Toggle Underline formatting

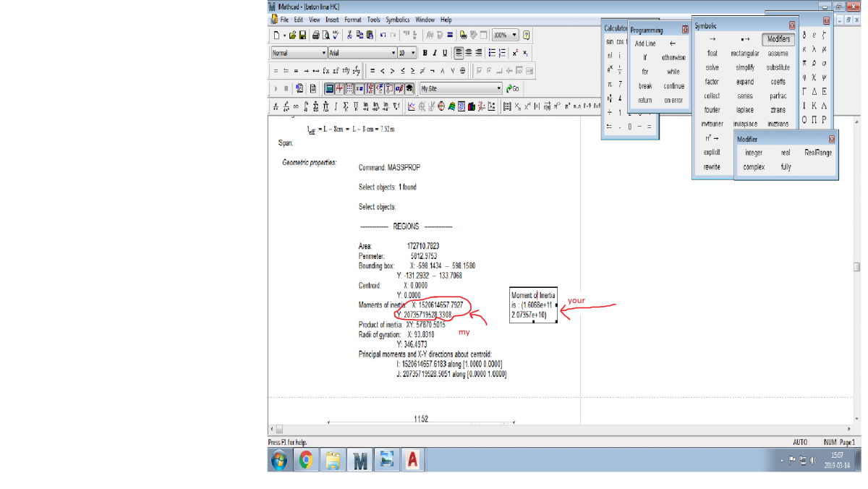(x=445, y=53)
